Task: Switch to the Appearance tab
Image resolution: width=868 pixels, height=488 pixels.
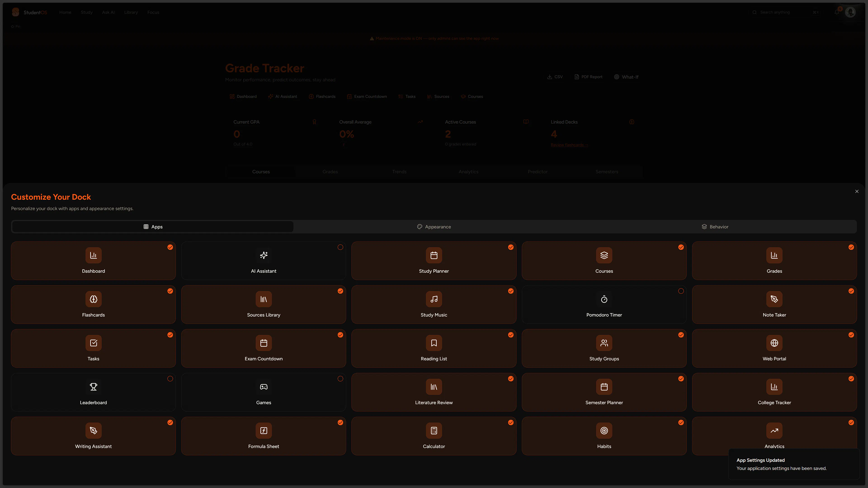Action: point(434,227)
